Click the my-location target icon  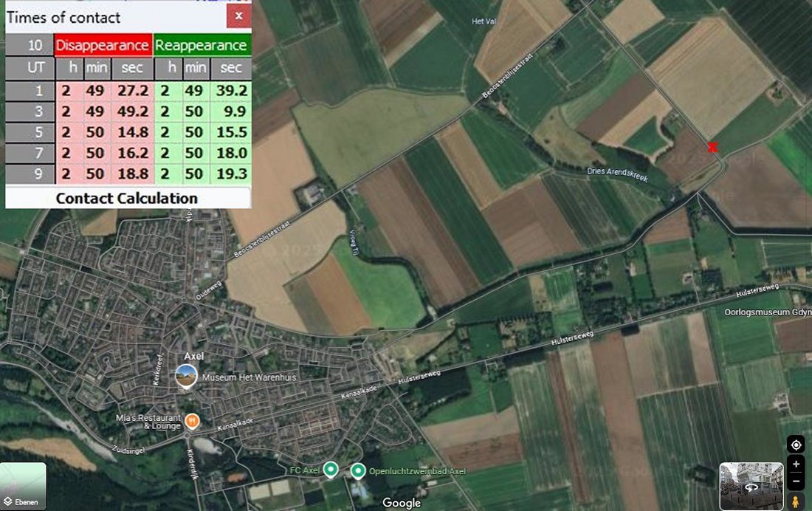(x=796, y=445)
